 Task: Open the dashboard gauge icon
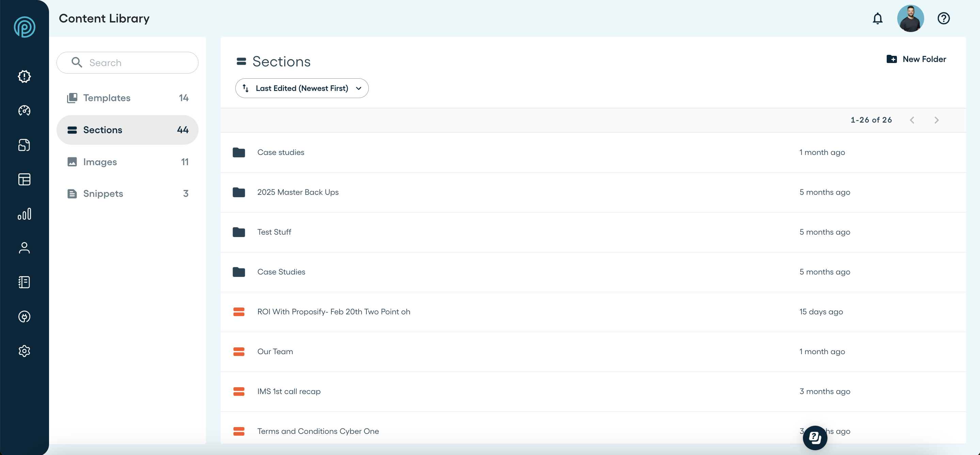(25, 111)
